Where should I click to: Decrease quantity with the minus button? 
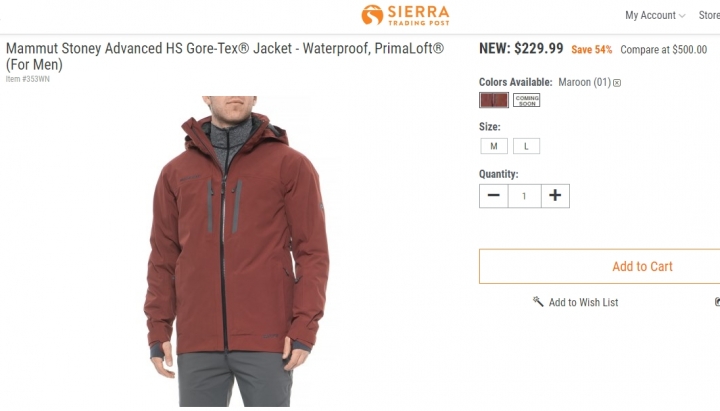(494, 196)
